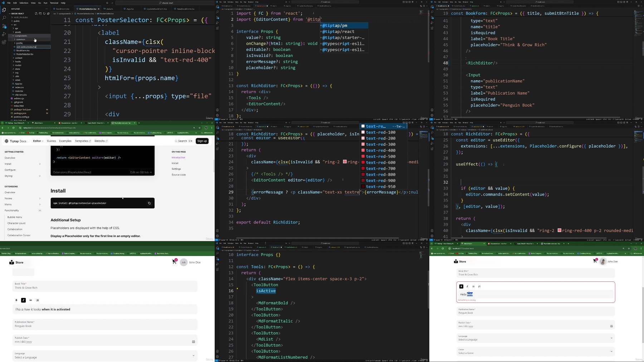
Task: Toggle Bold in the 'This is how it looks' editor
Action: coord(16,300)
